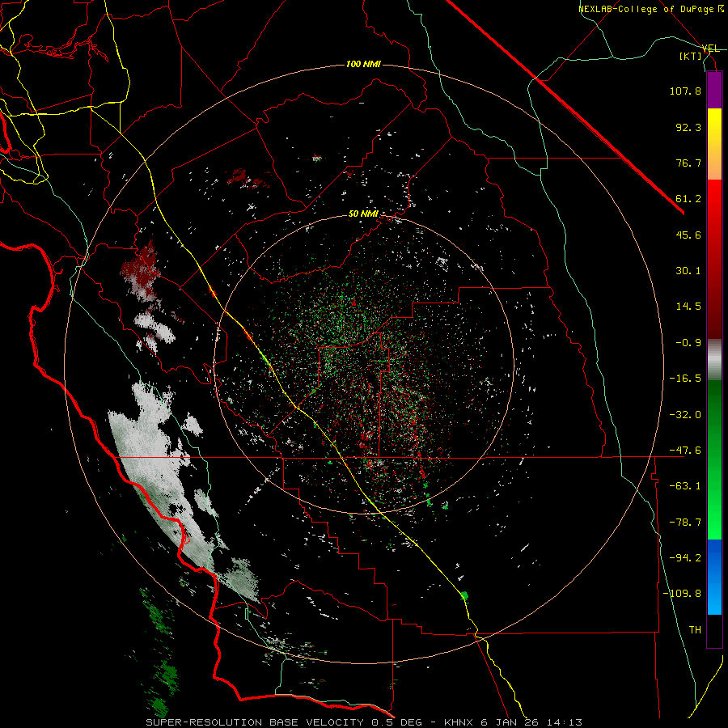Select the -63.1 scale value
The image size is (728, 728).
click(685, 486)
